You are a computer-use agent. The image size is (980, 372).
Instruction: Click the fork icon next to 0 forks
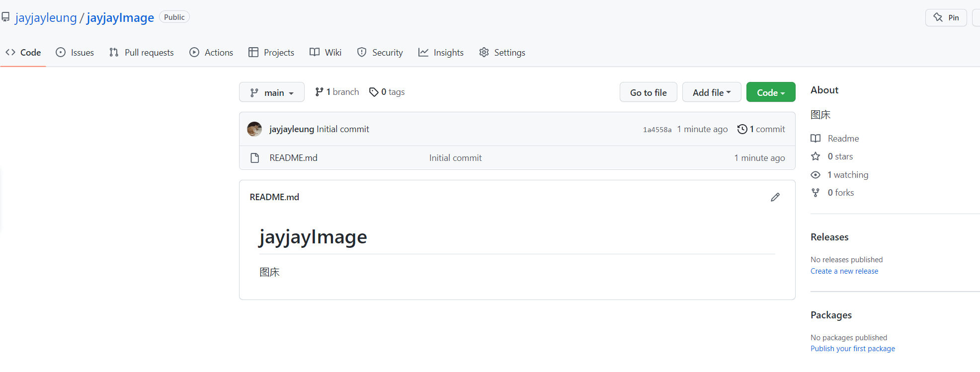point(816,193)
